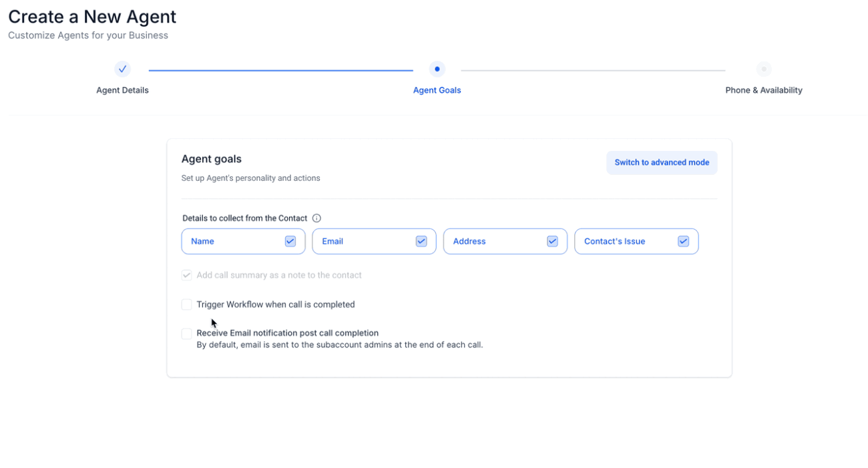Enable "Trigger Workflow when call is completed"
The image size is (868, 468).
(x=186, y=304)
